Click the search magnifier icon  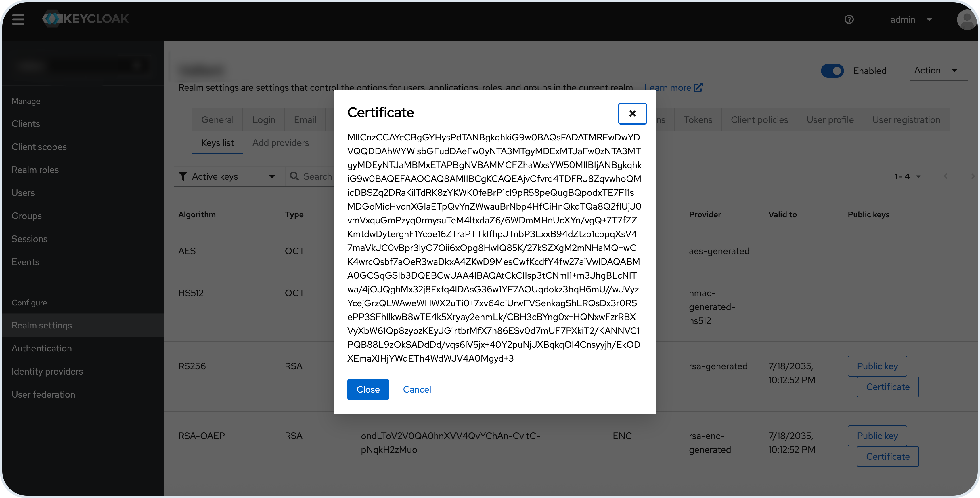(294, 176)
